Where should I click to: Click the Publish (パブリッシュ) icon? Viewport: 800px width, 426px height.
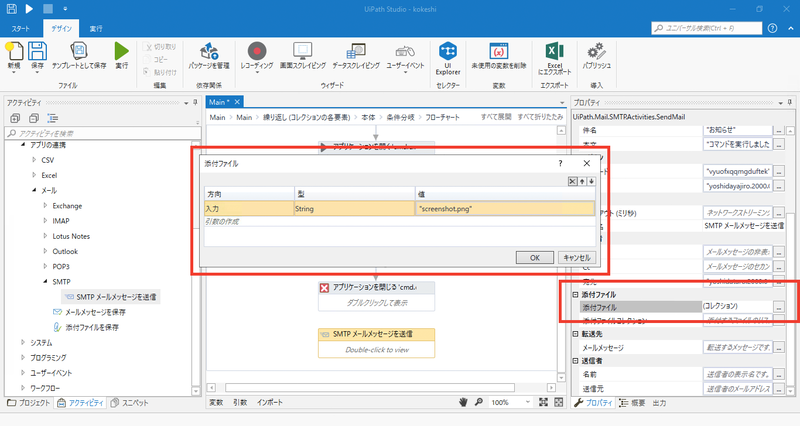tap(596, 51)
